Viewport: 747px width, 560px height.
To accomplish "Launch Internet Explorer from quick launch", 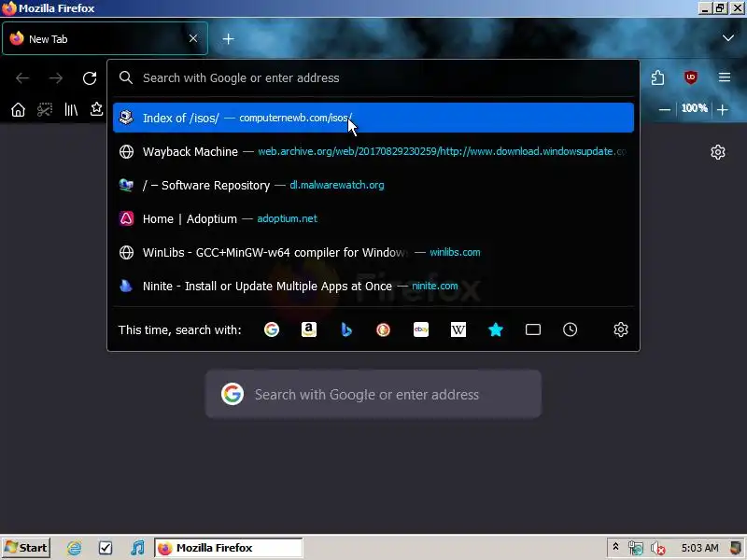I will (75, 548).
